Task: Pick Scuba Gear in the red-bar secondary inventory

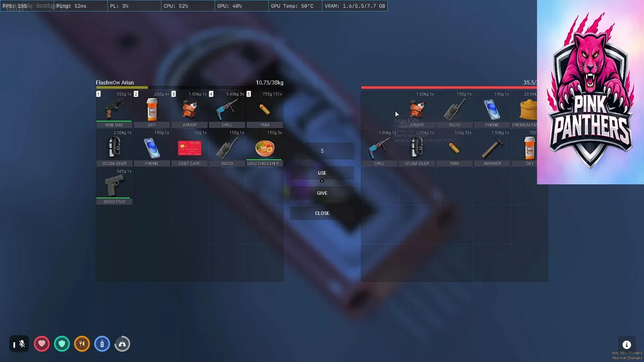Action: click(417, 148)
